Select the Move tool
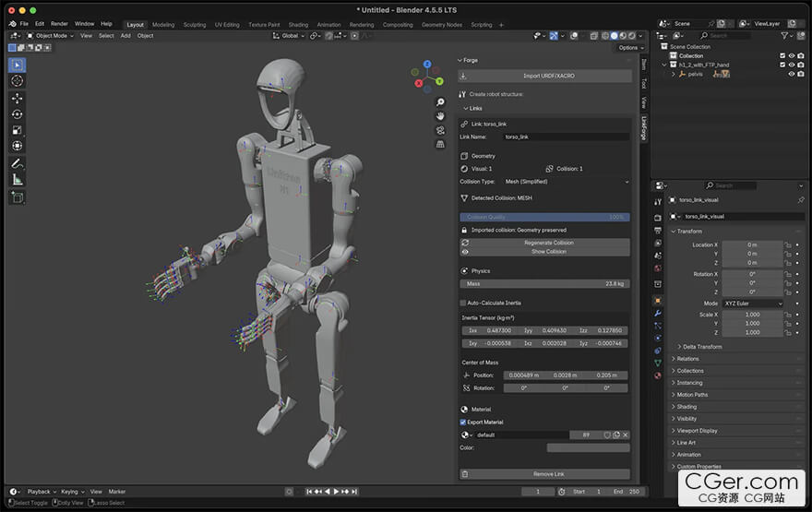 pos(17,98)
